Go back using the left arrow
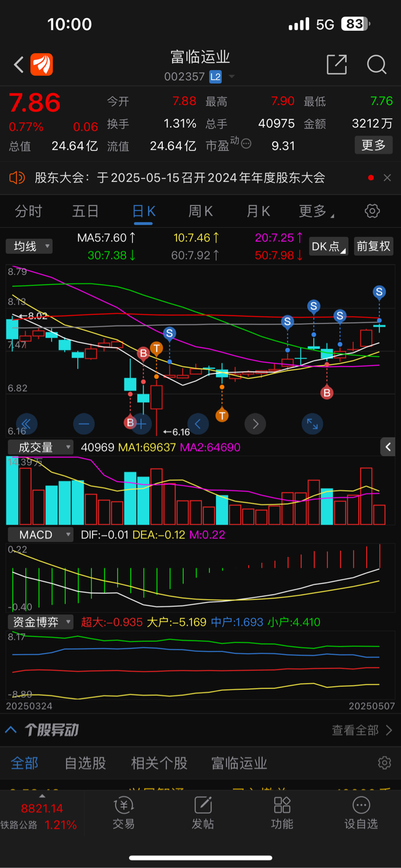 (x=19, y=65)
